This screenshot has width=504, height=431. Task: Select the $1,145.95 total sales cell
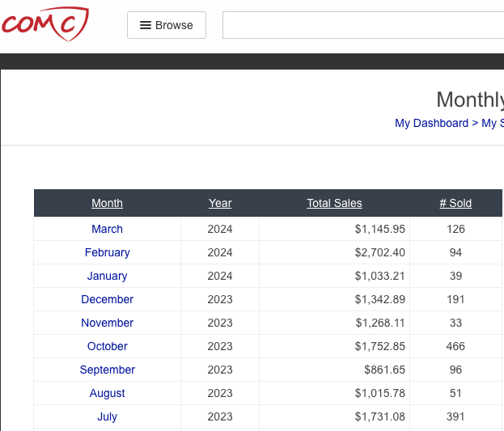tap(334, 229)
